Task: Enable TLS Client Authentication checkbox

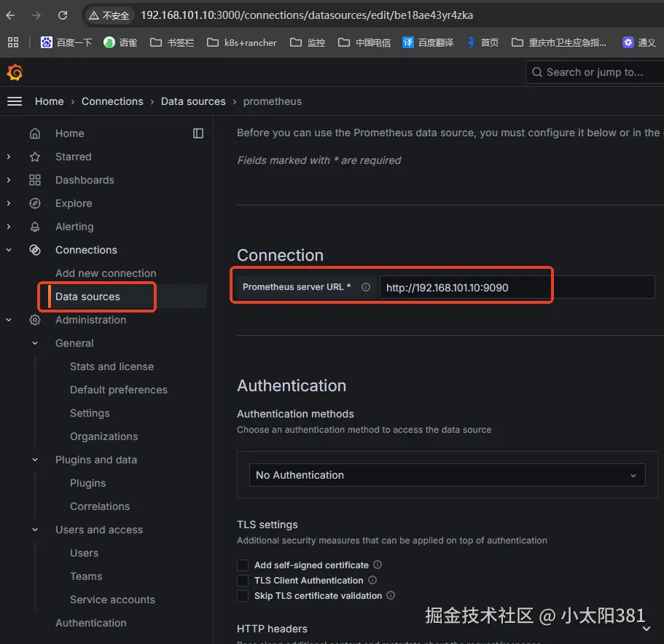Action: 243,580
